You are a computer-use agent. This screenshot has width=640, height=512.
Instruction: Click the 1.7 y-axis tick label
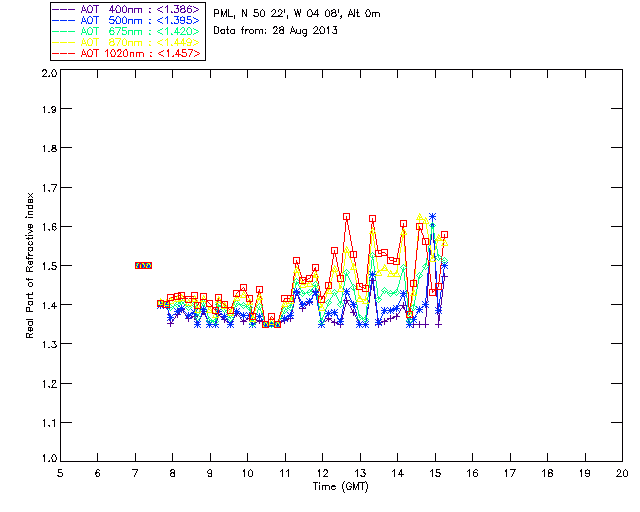point(49,188)
